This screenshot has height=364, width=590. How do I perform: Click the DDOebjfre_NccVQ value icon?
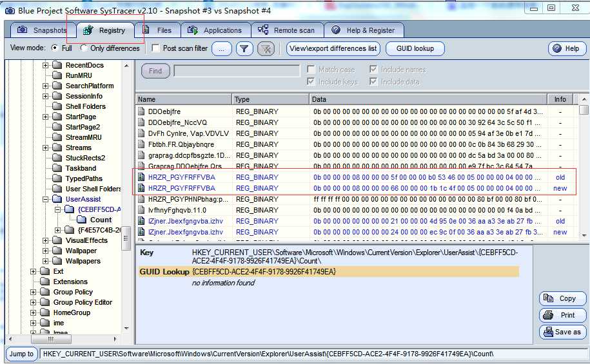(x=141, y=122)
